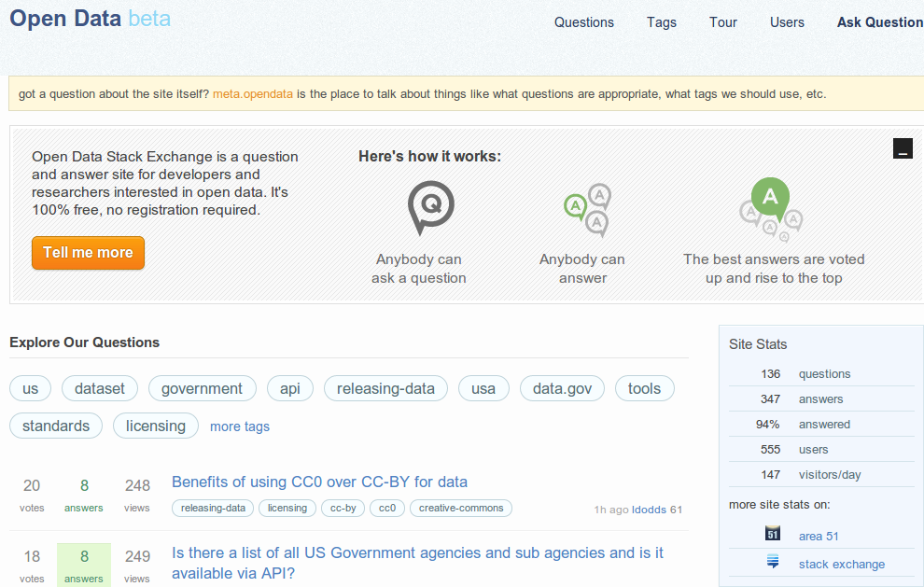Image resolution: width=924 pixels, height=587 pixels.
Task: Click '94% answered' in Site Stats
Action: point(821,425)
